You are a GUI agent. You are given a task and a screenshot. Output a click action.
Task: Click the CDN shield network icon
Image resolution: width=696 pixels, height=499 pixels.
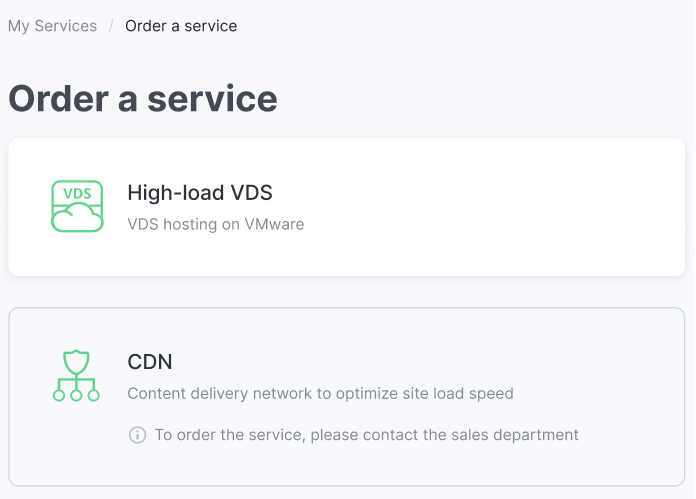[x=76, y=376]
